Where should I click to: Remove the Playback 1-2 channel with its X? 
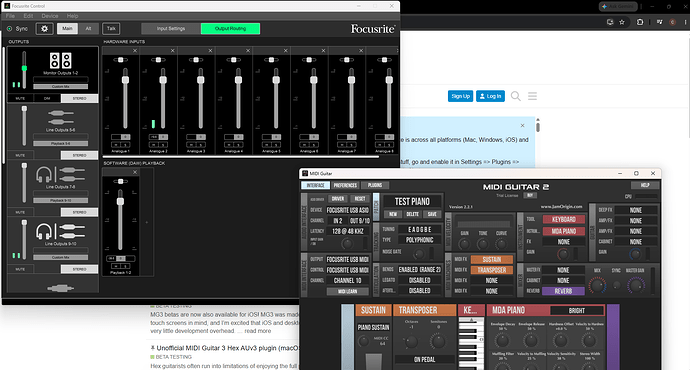135,172
